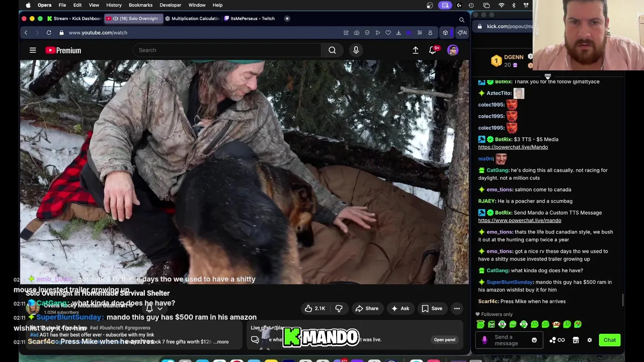Viewport: 644px width, 362px height.
Task: Add page to Opera bookmarks heart
Action: 388,33
